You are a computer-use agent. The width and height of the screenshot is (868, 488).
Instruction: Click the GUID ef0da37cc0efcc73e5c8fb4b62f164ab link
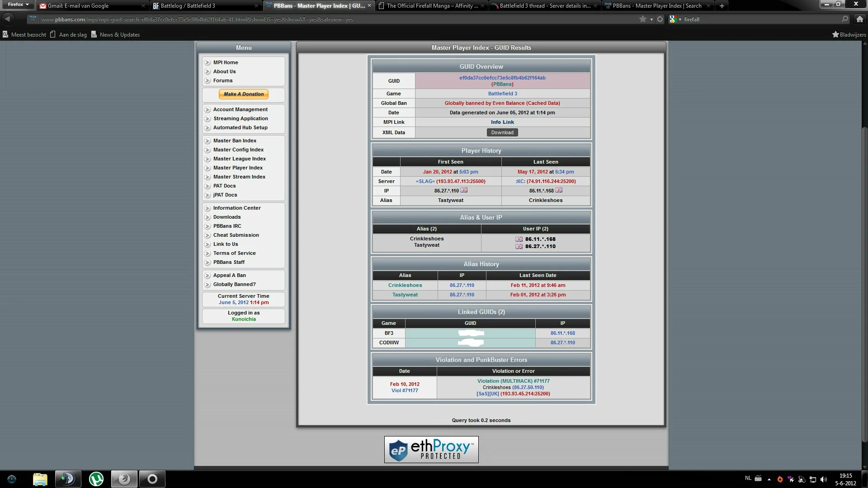click(502, 78)
